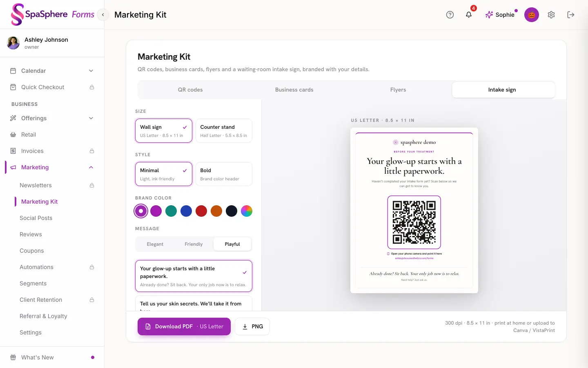This screenshot has width=588, height=368.
Task: Select the 'Tell us your skin secrets' message
Action: [x=194, y=303]
